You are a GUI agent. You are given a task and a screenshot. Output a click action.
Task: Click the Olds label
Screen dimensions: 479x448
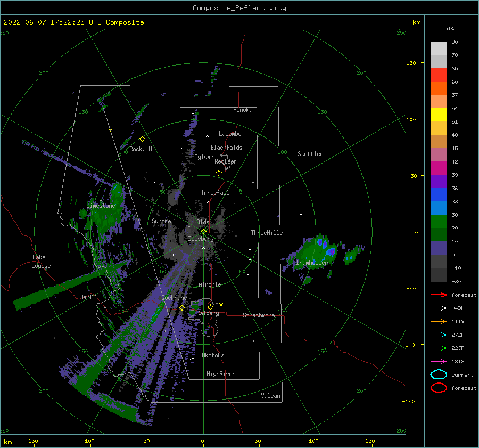click(x=203, y=222)
